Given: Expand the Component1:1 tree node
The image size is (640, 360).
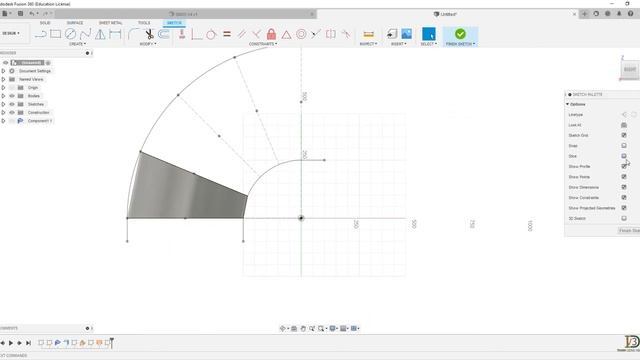Looking at the screenshot, I should coord(3,121).
